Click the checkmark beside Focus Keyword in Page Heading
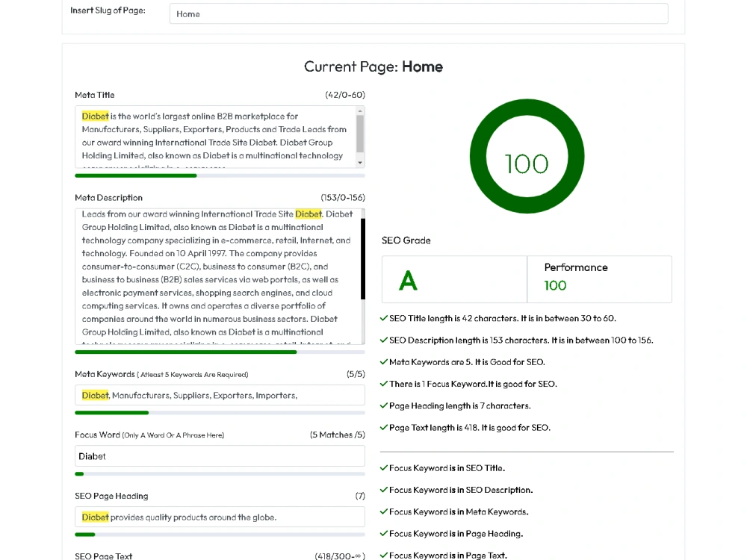This screenshot has height=560, width=747. (x=383, y=534)
